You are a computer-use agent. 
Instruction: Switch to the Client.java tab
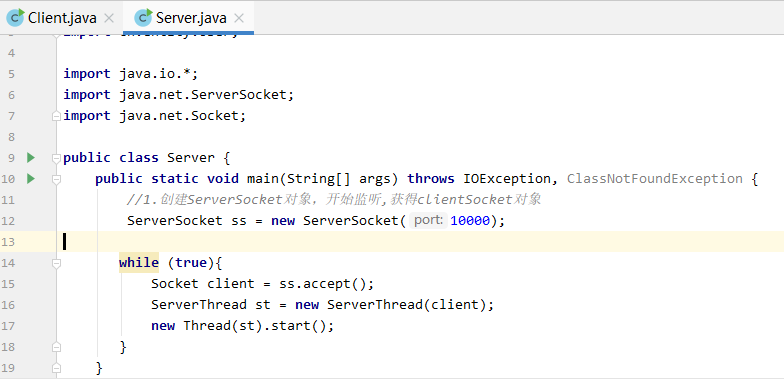tap(62, 18)
